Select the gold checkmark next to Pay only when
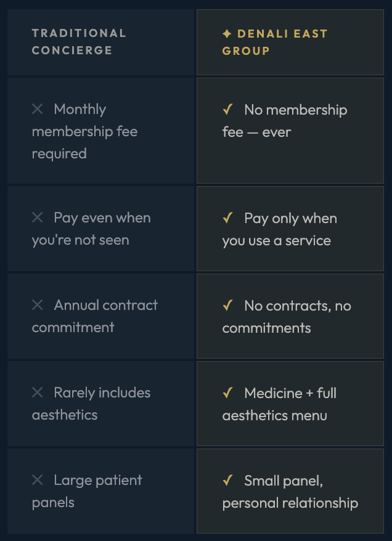This screenshot has width=392, height=541. 228,218
